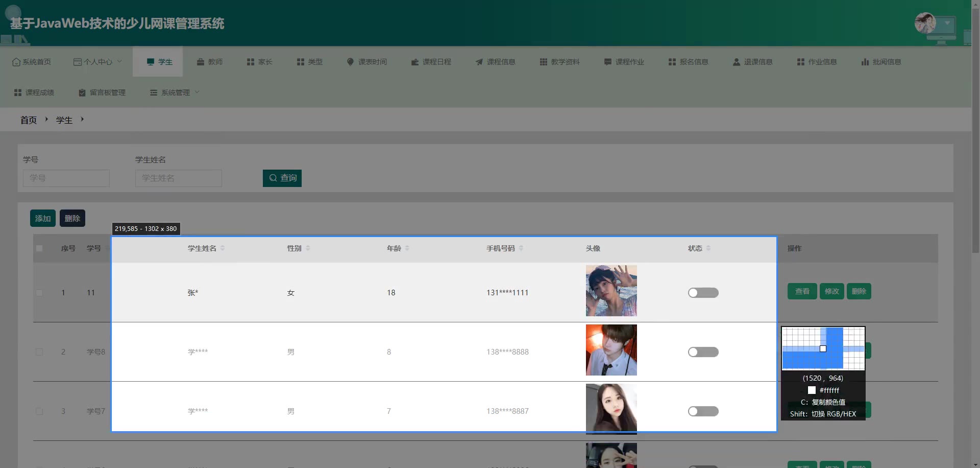Viewport: 980px width, 468px height.
Task: Click 查看 for student 张*
Action: (x=802, y=291)
